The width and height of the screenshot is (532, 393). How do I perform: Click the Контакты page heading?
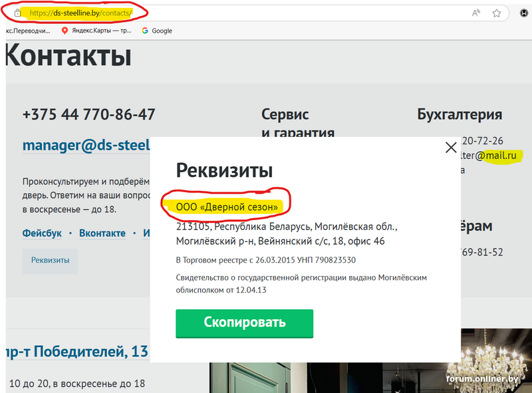68,56
